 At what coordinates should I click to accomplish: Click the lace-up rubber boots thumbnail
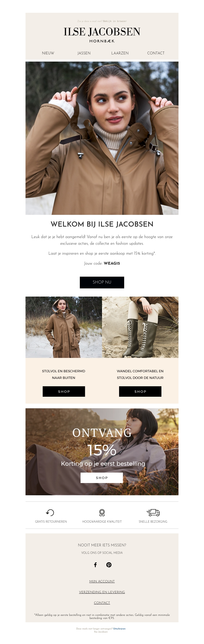[x=140, y=327]
